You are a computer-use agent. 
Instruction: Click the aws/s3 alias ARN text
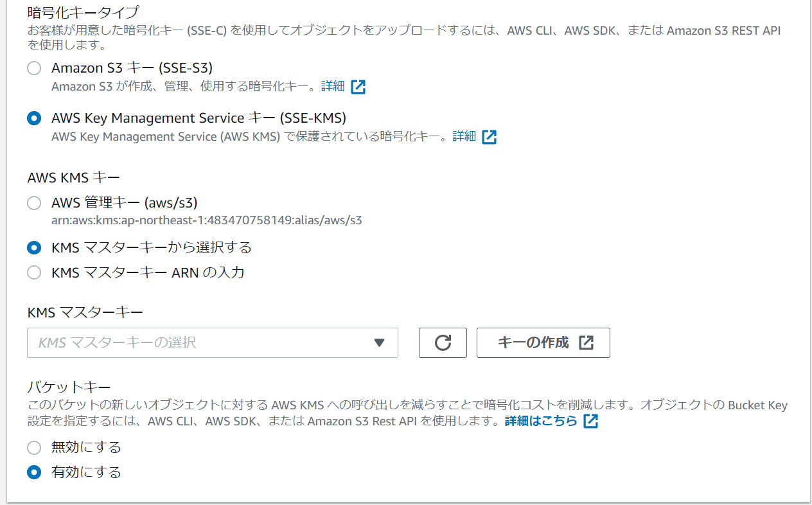pos(207,220)
